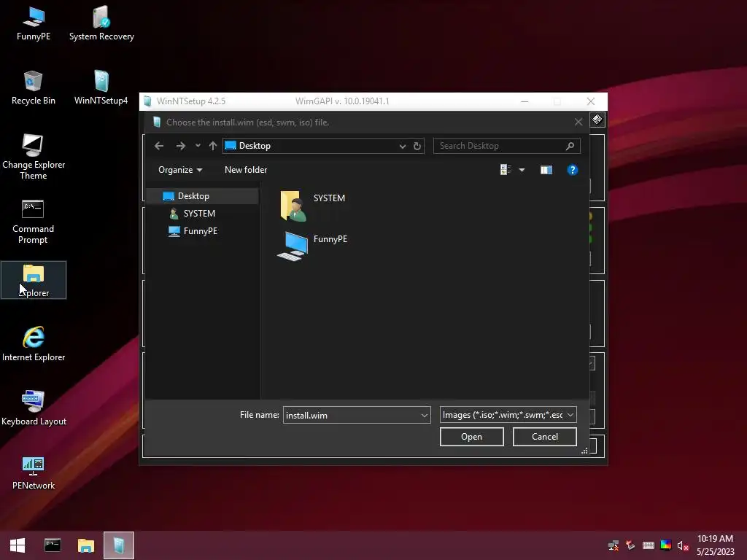Click the WinNTSetup diamond tool icon

[597, 119]
